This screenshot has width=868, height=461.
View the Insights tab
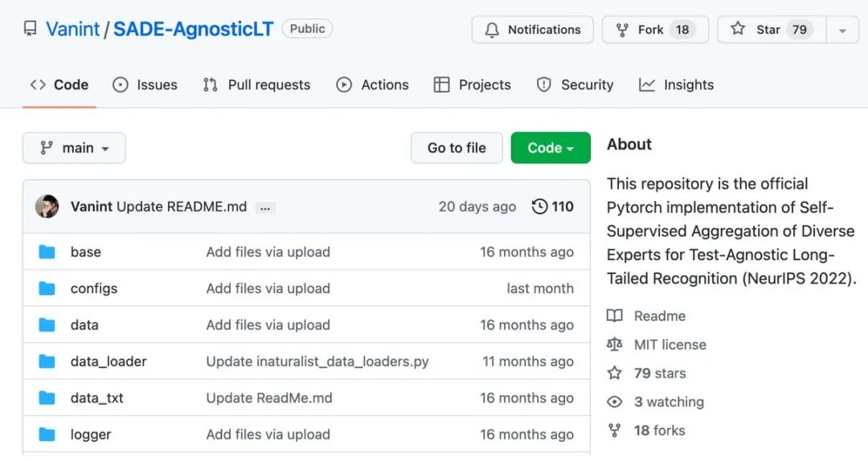click(x=676, y=85)
